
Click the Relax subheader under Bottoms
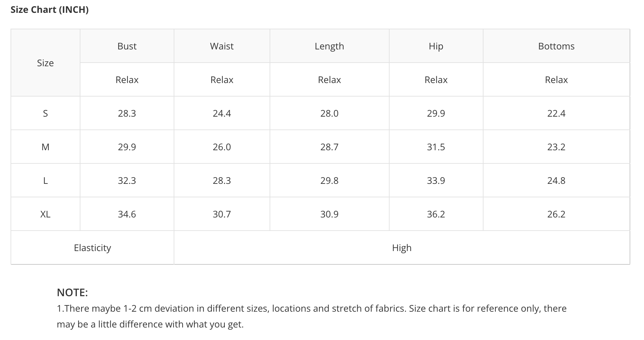(556, 80)
